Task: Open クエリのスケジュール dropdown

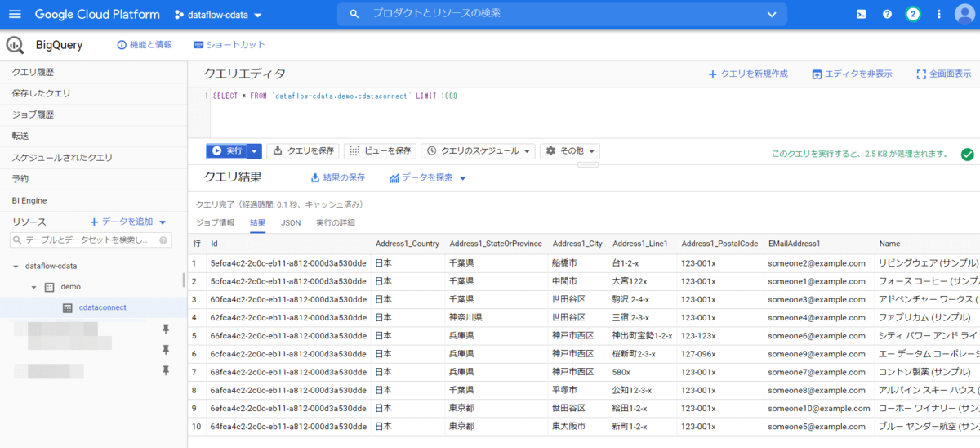Action: [x=479, y=151]
